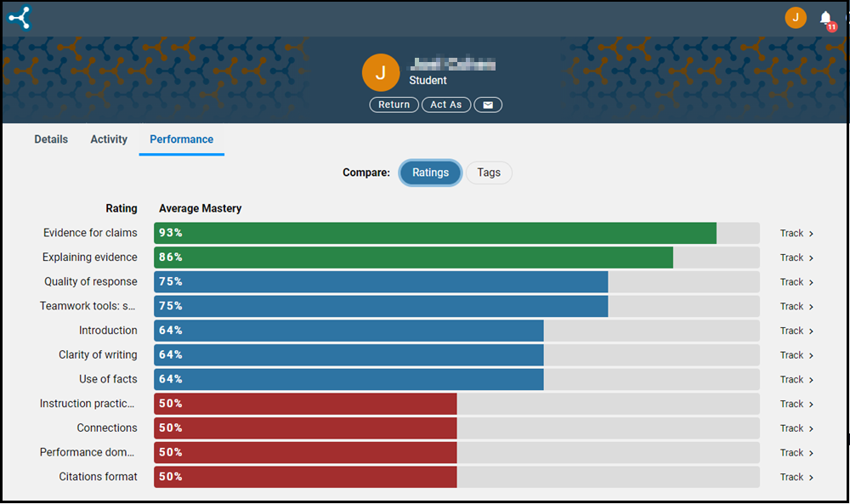The height and width of the screenshot is (504, 850).
Task: Click the large student J avatar
Action: [381, 72]
